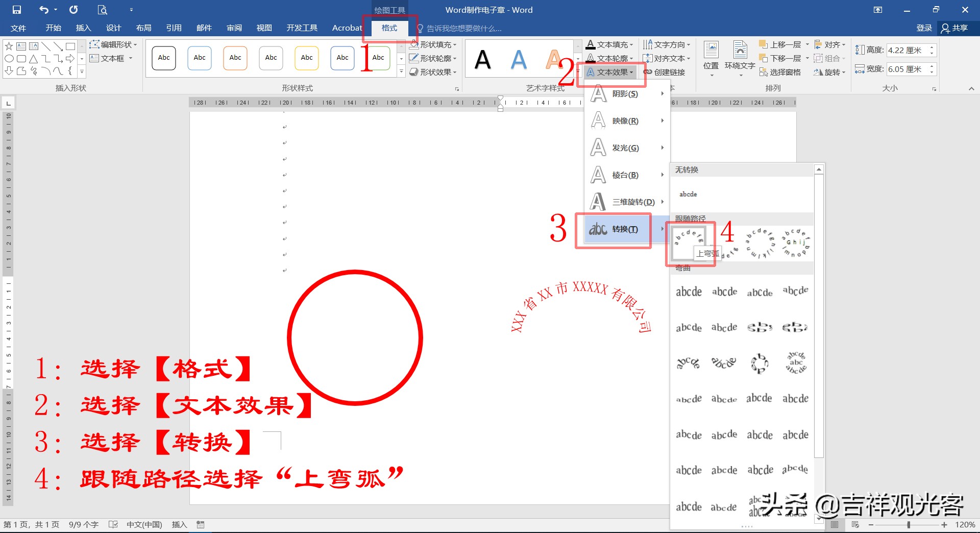Image resolution: width=980 pixels, height=533 pixels.
Task: Open Bevel (棱台) submenu
Action: click(627, 175)
